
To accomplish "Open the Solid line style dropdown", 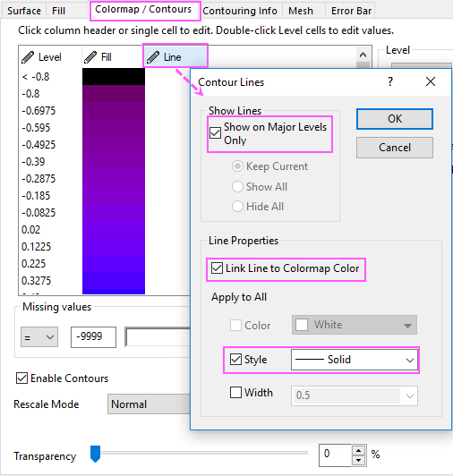I will [x=355, y=360].
